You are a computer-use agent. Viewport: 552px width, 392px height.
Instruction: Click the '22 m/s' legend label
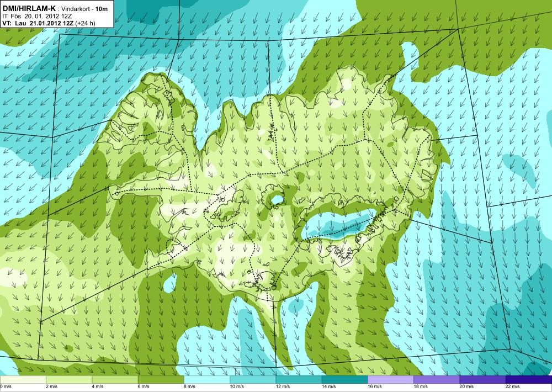point(513,386)
